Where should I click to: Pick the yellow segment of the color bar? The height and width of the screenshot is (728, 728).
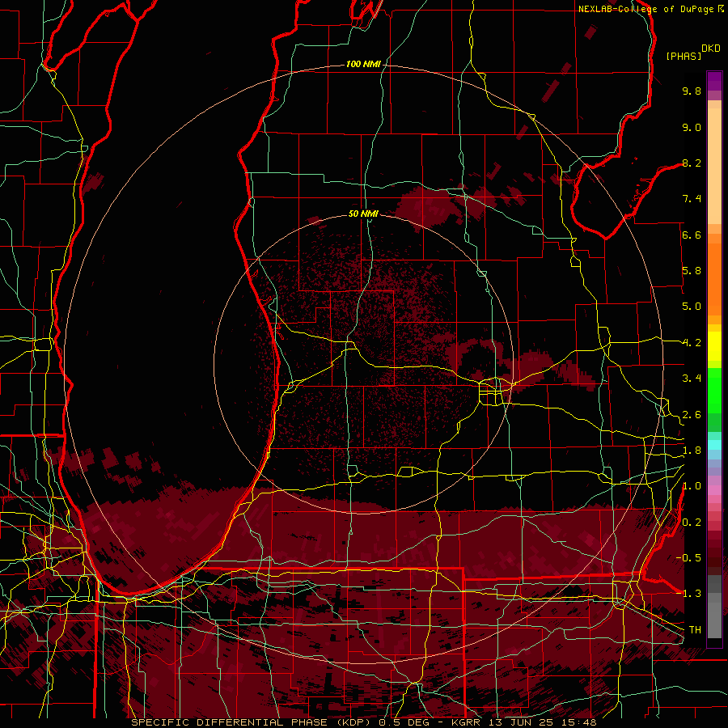714,346
